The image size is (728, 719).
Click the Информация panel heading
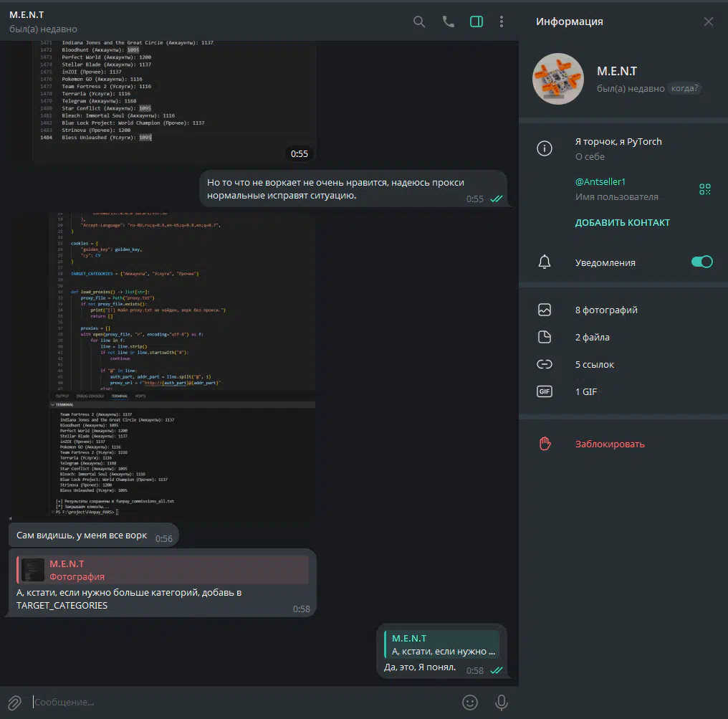click(x=569, y=22)
